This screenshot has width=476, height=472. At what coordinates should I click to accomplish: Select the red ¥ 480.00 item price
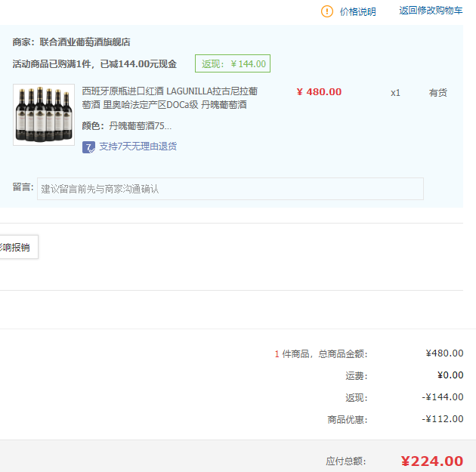319,91
